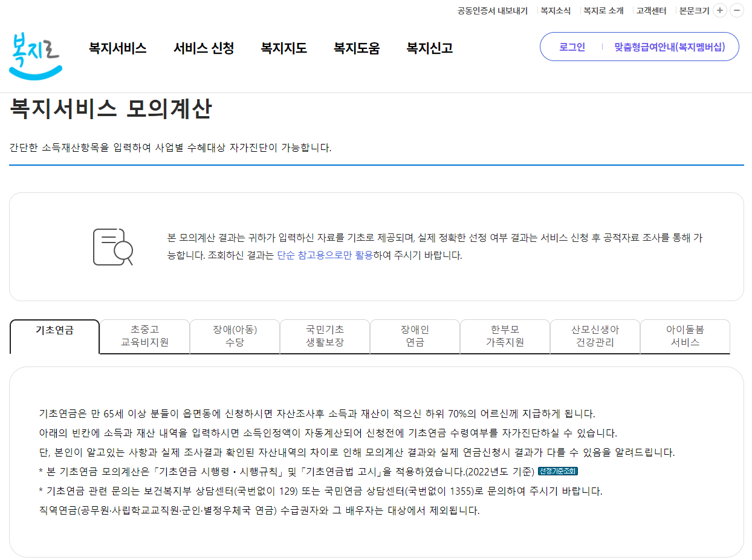Open the 산모신생아 건강관리 tab
This screenshot has width=752, height=560.
coord(595,337)
